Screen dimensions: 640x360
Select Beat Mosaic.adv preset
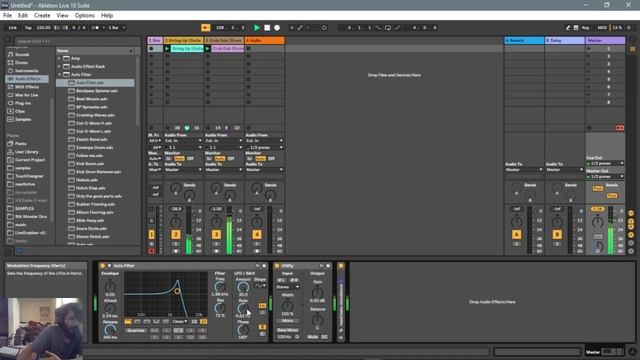[x=92, y=99]
